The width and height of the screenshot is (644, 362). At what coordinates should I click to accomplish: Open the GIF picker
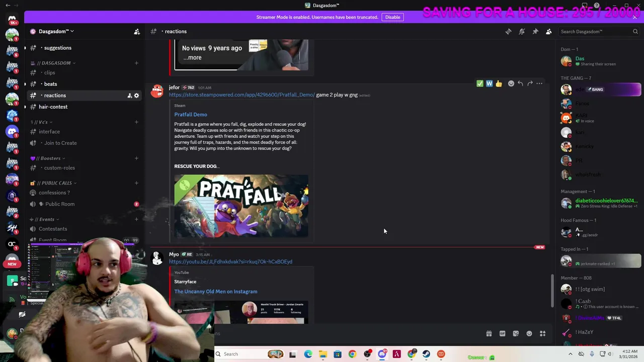coord(502,333)
